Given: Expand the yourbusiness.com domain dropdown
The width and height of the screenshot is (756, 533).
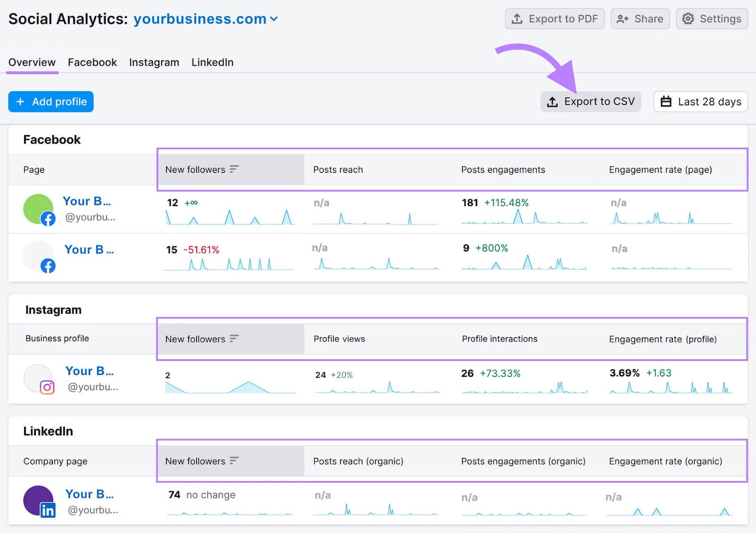Looking at the screenshot, I should (274, 19).
